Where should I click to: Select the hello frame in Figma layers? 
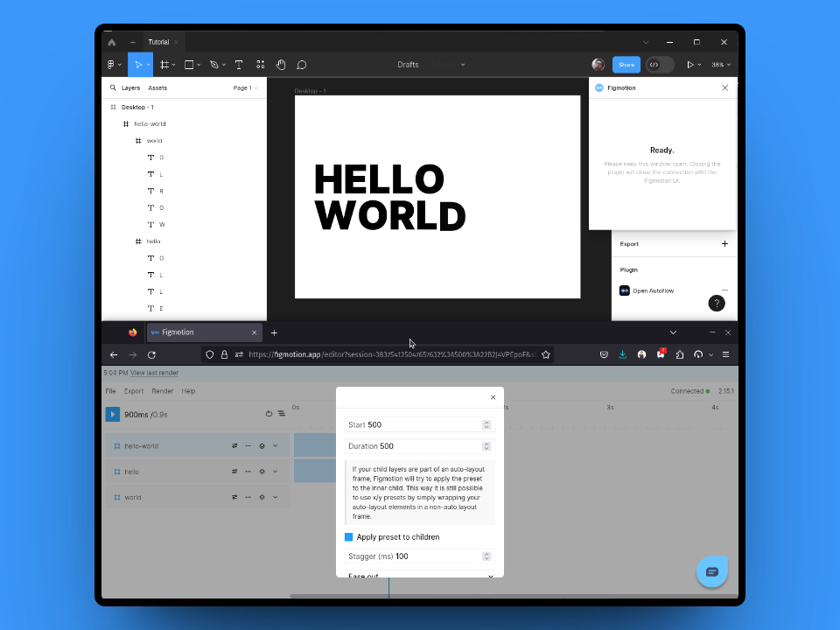[153, 241]
